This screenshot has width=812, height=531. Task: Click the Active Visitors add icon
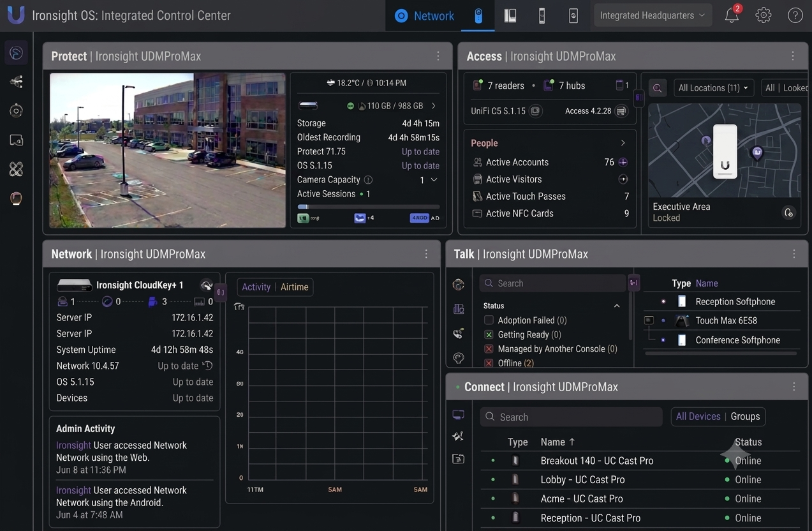[623, 179]
